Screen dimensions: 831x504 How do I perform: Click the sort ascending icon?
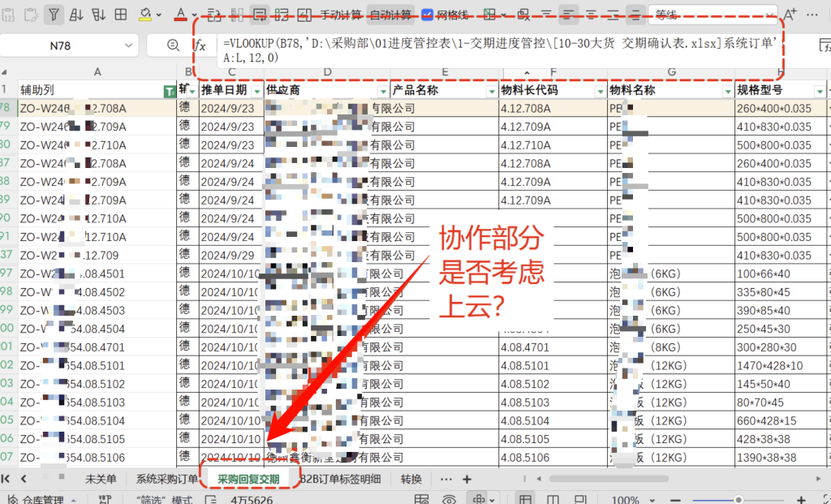click(x=76, y=15)
